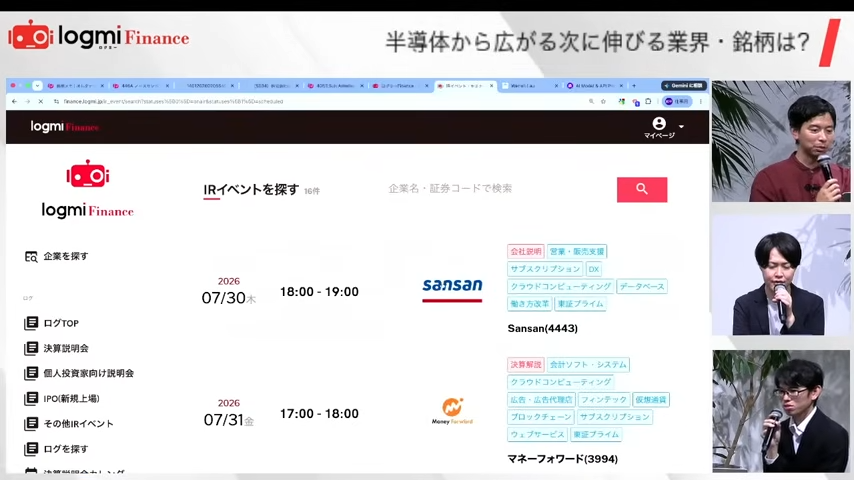Open the browser extensions puzzle icon
Viewport: 854px width, 480px height.
[x=648, y=101]
